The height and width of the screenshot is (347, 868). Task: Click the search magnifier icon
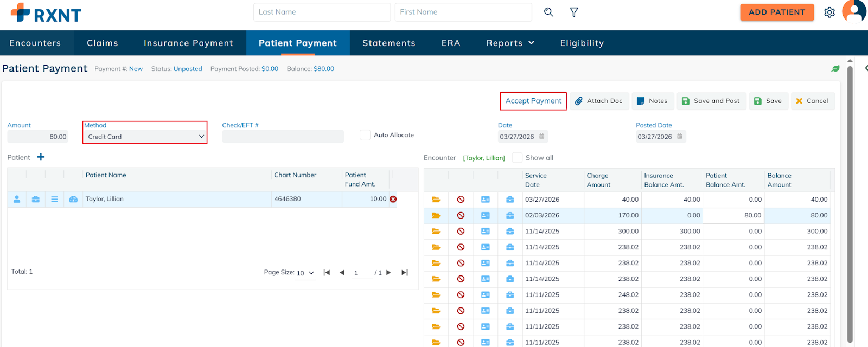tap(548, 12)
